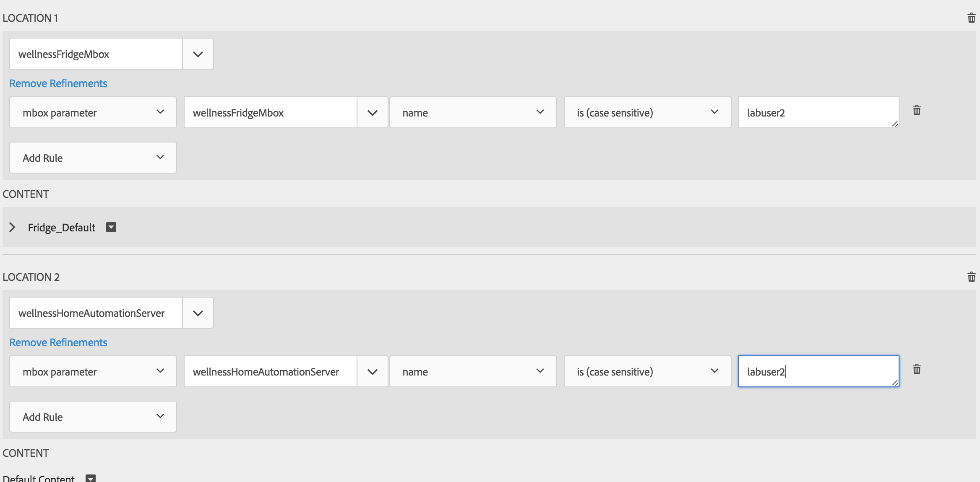Open Location 2 'is (case sensitive)' operator dropdown
The width and height of the screenshot is (980, 482).
647,371
